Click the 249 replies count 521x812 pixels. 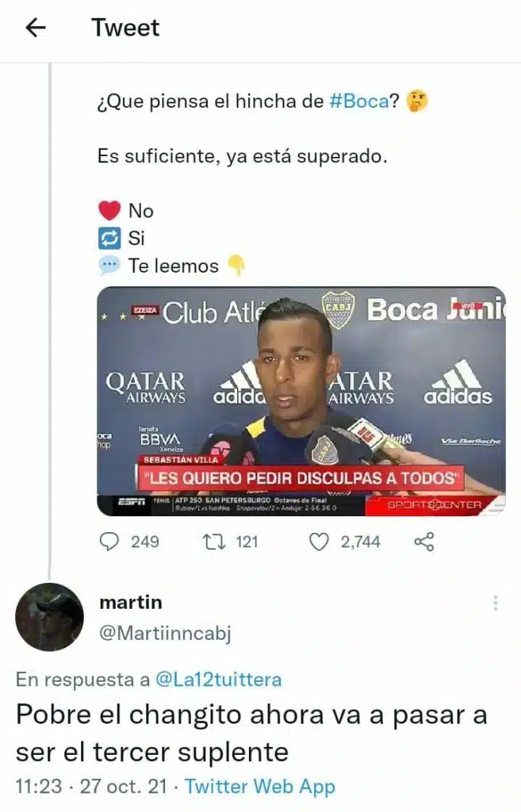pos(144,542)
